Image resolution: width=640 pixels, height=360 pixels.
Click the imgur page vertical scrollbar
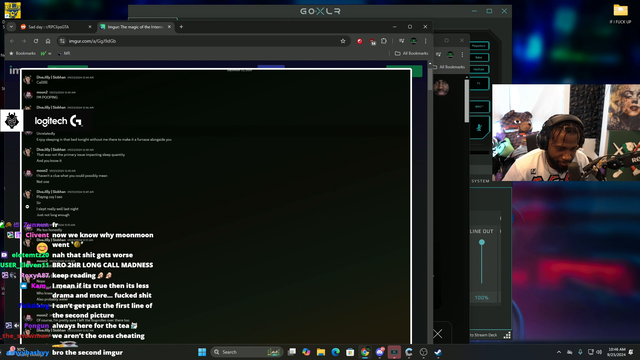pos(430,78)
